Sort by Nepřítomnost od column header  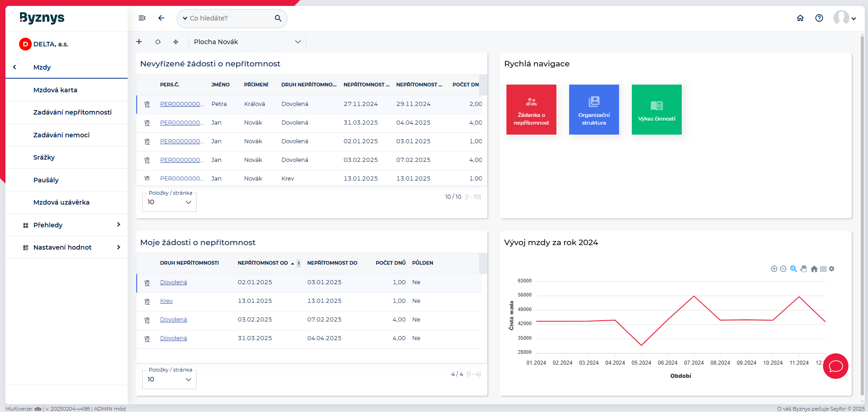pyautogui.click(x=263, y=263)
